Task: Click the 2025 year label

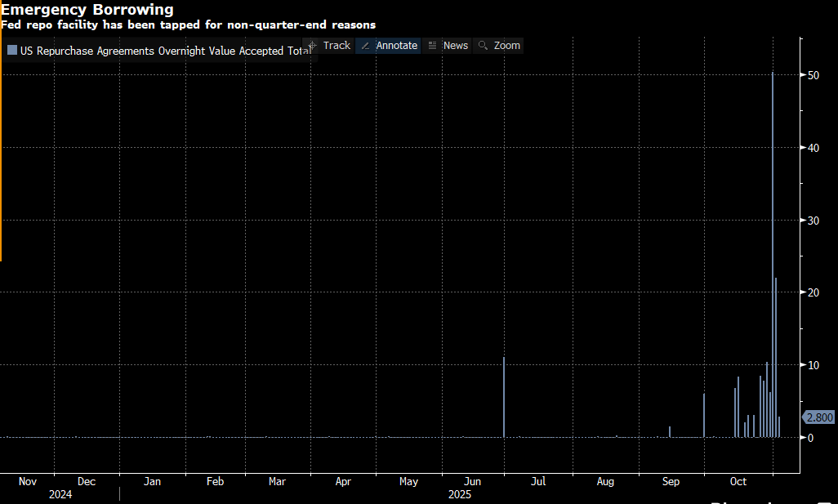Action: [460, 494]
